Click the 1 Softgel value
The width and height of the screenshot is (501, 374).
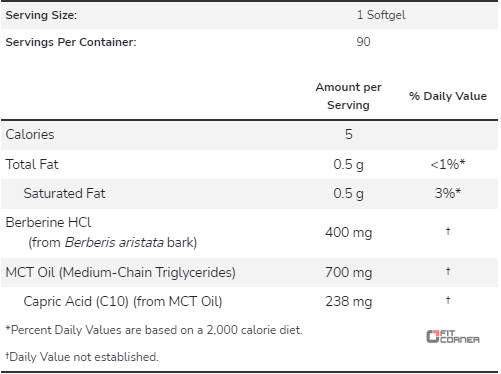(381, 15)
